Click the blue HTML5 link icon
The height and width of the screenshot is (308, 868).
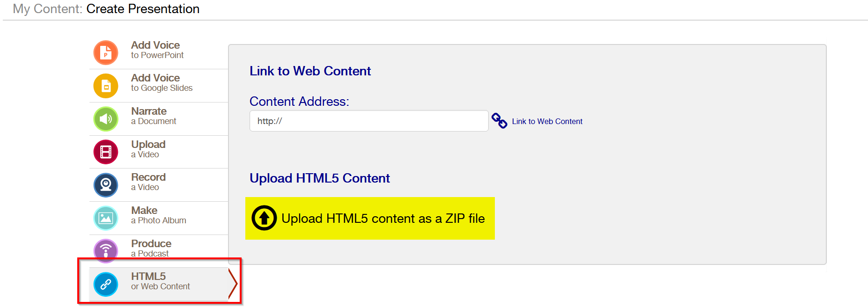point(106,284)
